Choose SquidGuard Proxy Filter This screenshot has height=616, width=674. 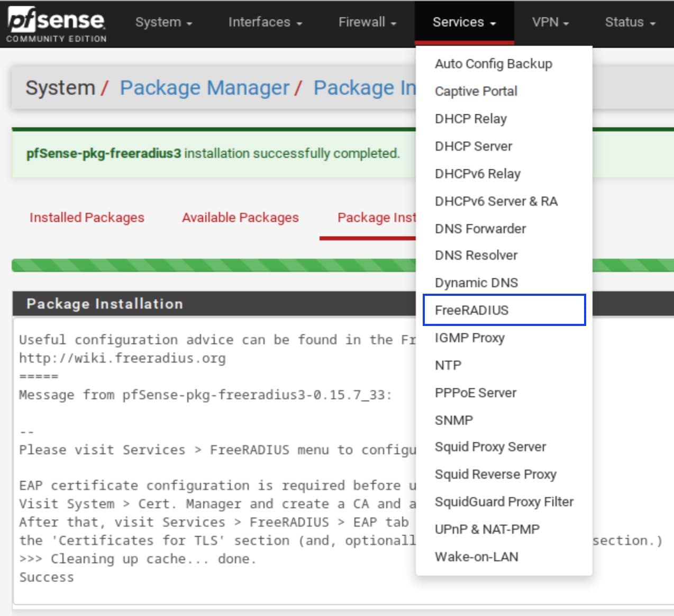click(x=504, y=502)
